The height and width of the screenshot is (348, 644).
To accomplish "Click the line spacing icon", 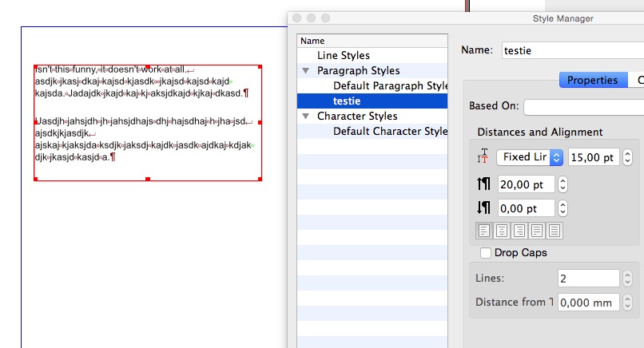I will (x=482, y=157).
